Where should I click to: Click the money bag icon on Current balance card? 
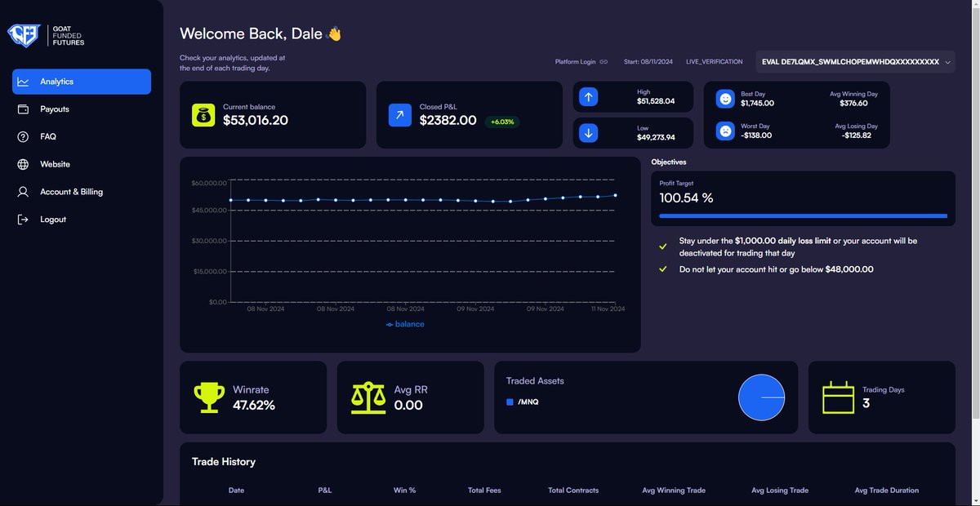203,114
